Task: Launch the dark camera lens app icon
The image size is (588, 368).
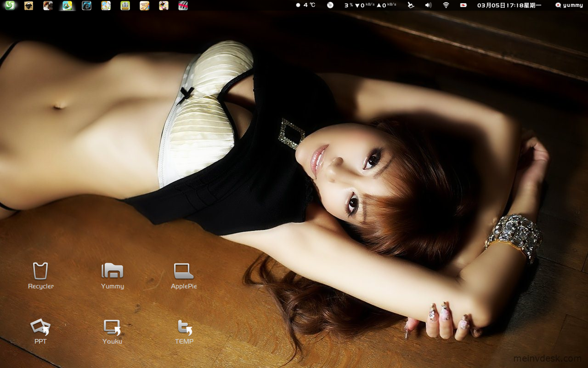Action: tap(86, 6)
